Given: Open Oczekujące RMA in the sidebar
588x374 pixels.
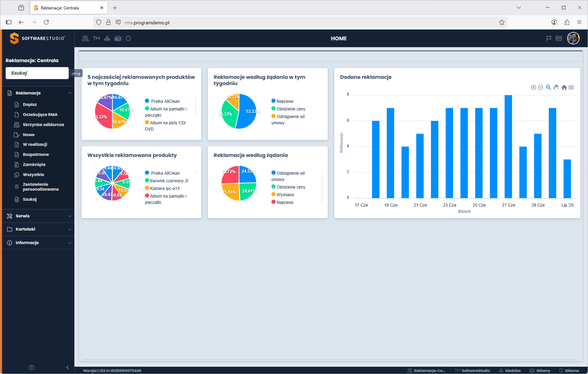Looking at the screenshot, I should (40, 115).
